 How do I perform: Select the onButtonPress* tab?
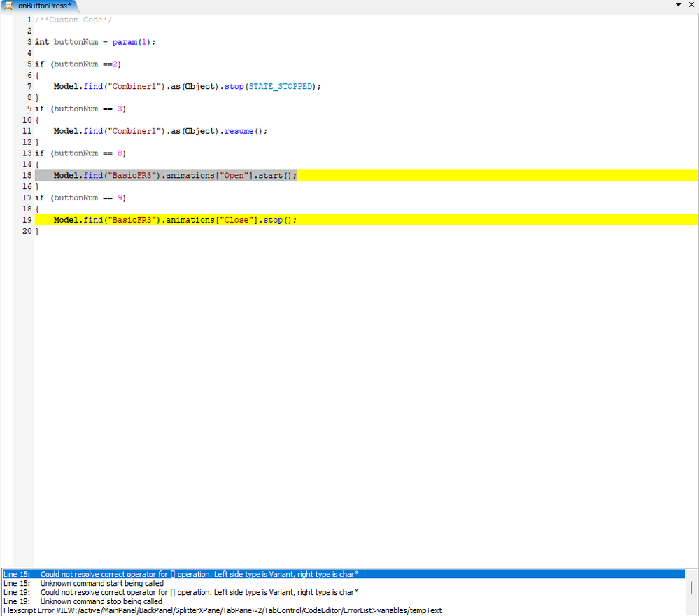[40, 6]
